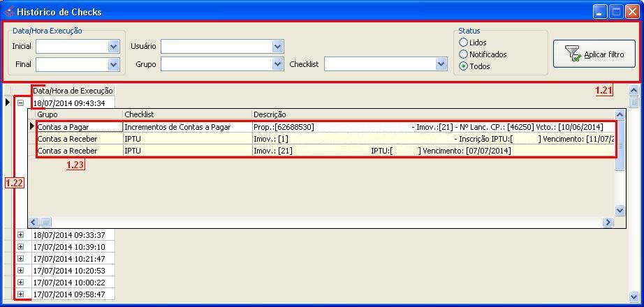Viewport: 644px width, 307px height.
Task: Open the Checklist filter dropdown
Action: 441,64
